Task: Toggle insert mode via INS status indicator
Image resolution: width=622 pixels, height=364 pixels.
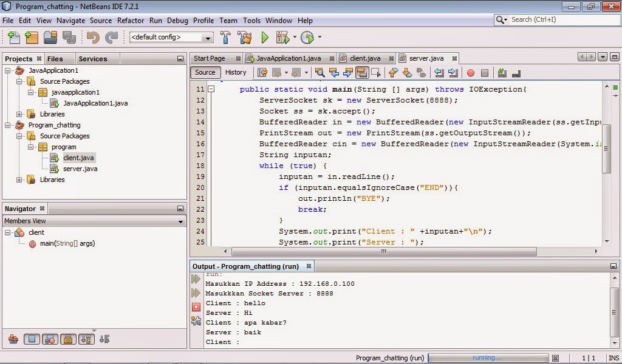Action: (612, 358)
